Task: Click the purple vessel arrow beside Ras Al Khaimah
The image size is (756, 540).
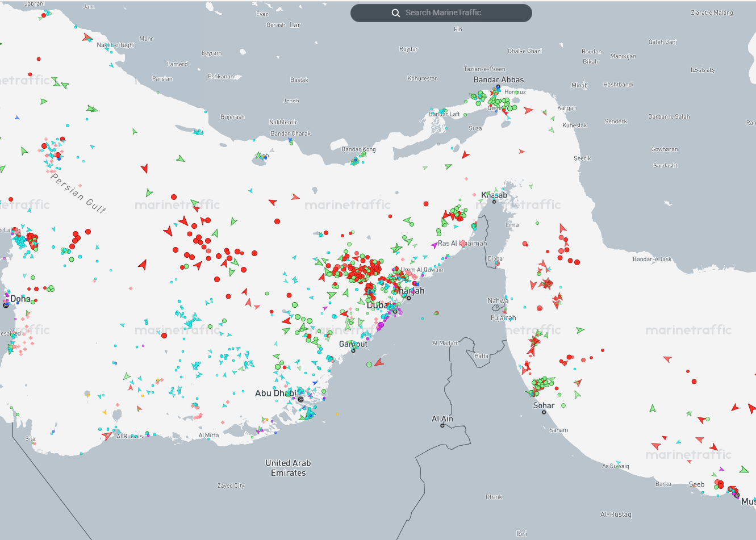Action: point(434,245)
